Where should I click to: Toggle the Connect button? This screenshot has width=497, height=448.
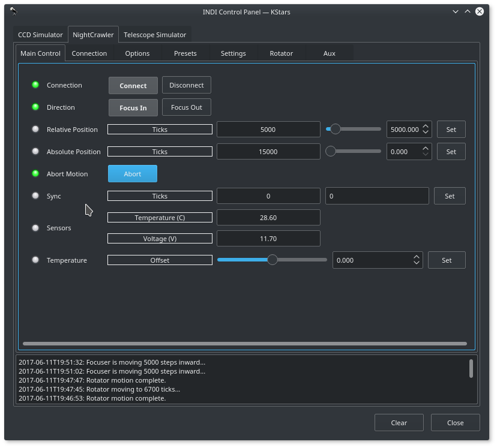pyautogui.click(x=133, y=86)
